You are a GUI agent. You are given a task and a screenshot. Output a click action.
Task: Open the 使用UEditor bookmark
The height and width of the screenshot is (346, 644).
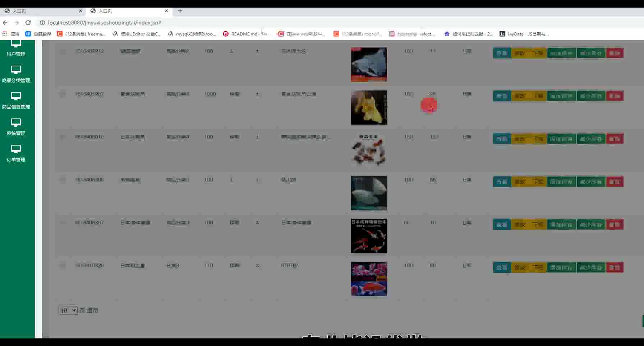[x=137, y=34]
